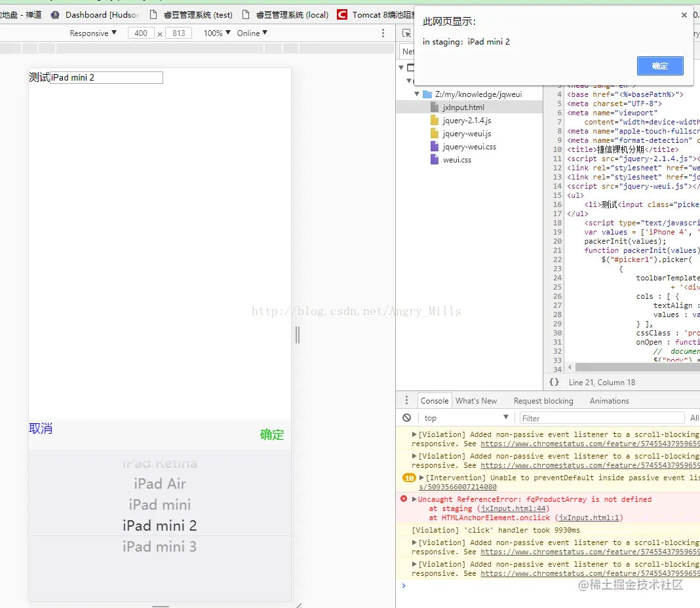Open 睿豆管理系统 (local) bookmark
The image size is (700, 608).
coord(286,14)
